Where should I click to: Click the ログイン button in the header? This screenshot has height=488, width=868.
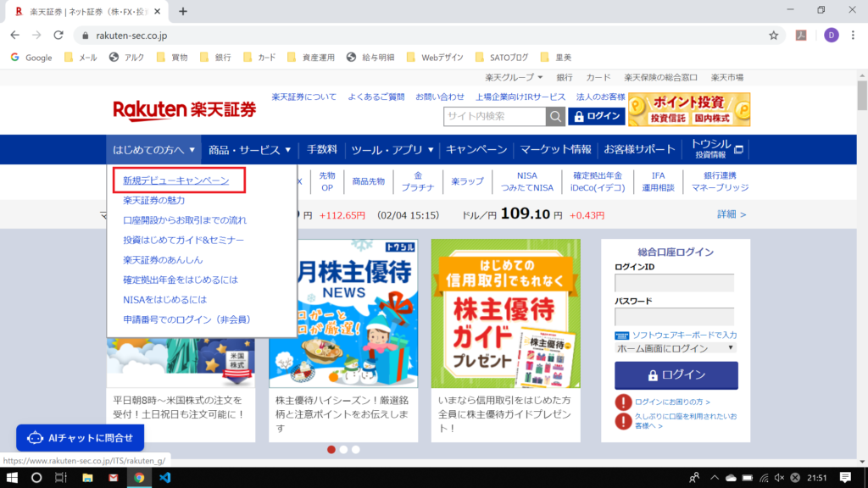click(597, 116)
